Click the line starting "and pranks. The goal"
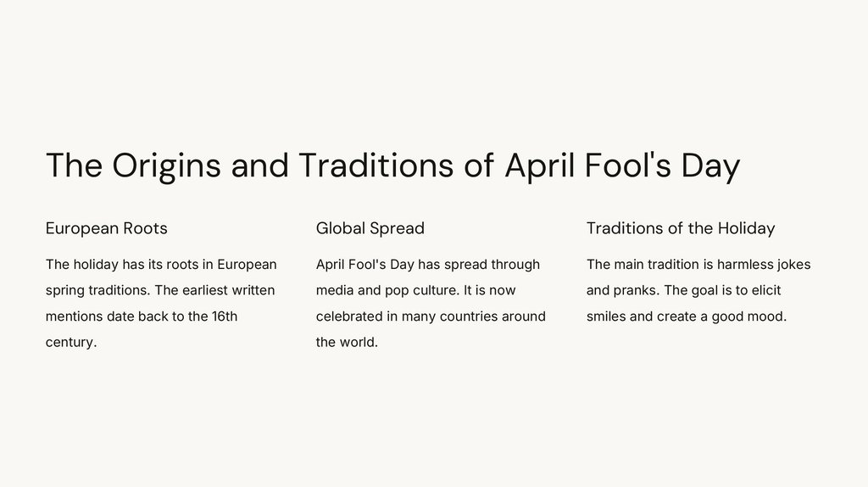 point(683,290)
